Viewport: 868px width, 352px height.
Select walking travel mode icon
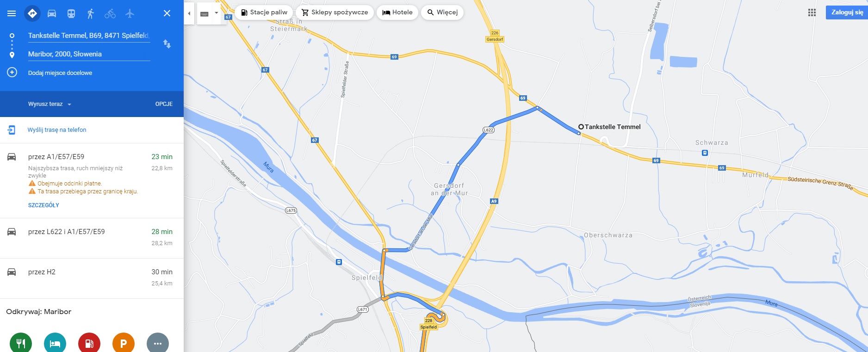coord(91,13)
